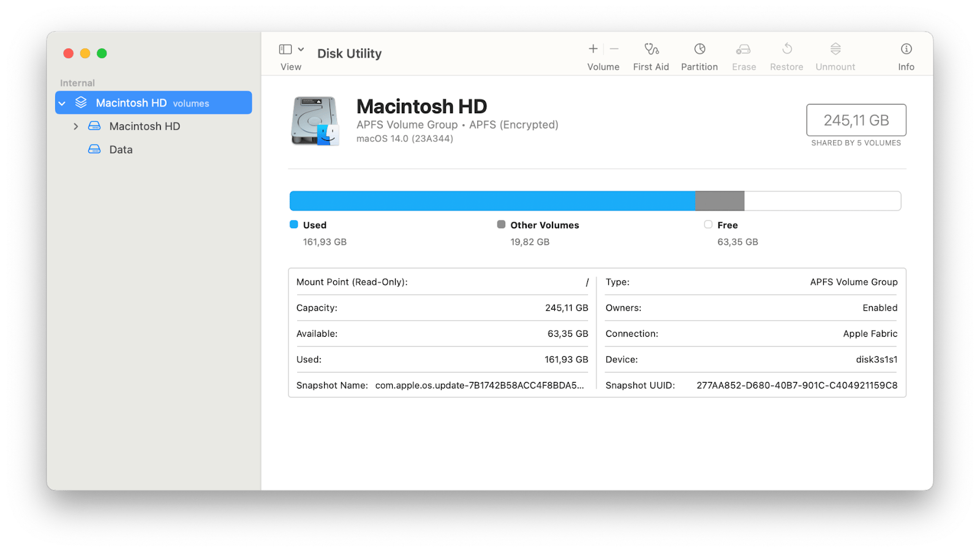This screenshot has width=980, height=552.
Task: Select the Data volume in sidebar
Action: [153, 149]
